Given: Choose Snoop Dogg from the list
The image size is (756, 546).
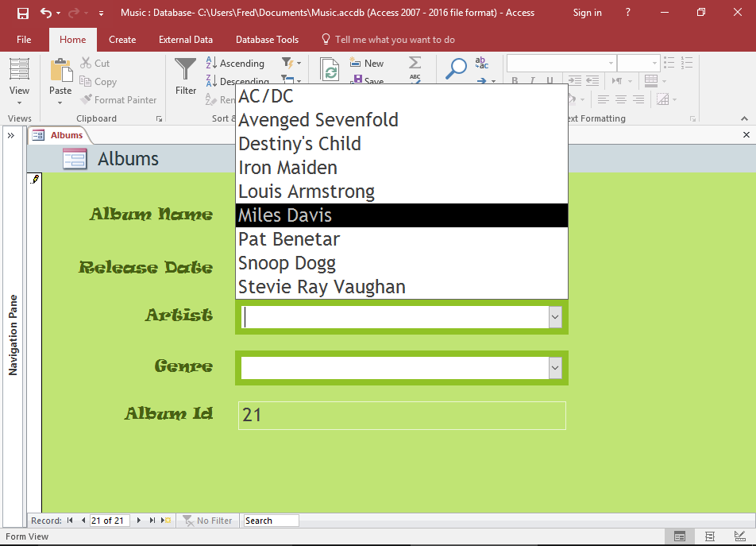Looking at the screenshot, I should [x=402, y=263].
